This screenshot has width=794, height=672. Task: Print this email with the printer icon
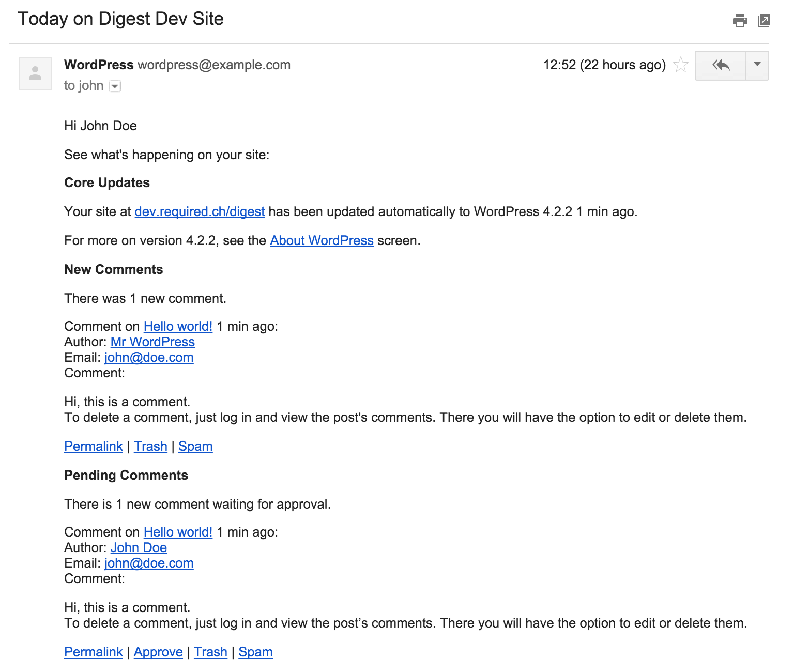[740, 21]
